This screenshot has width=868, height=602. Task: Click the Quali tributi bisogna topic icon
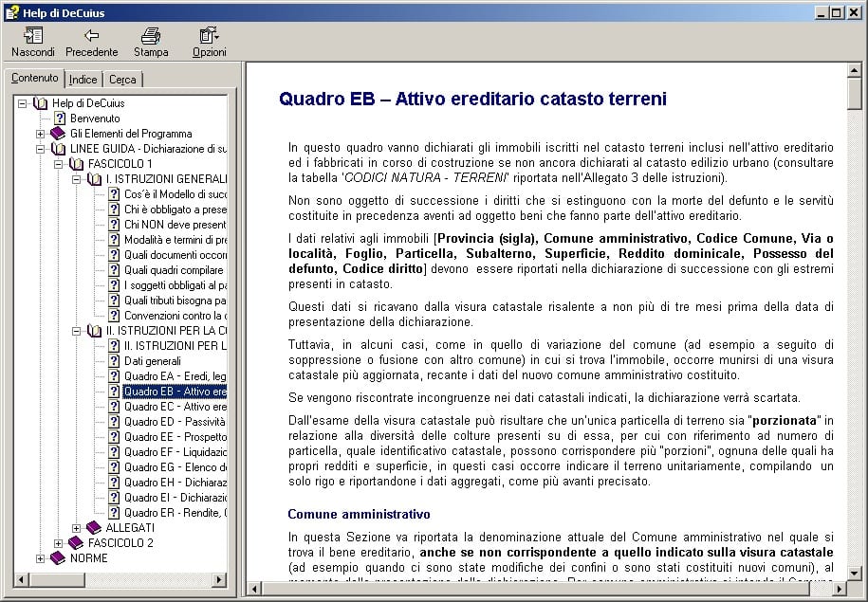tap(114, 301)
